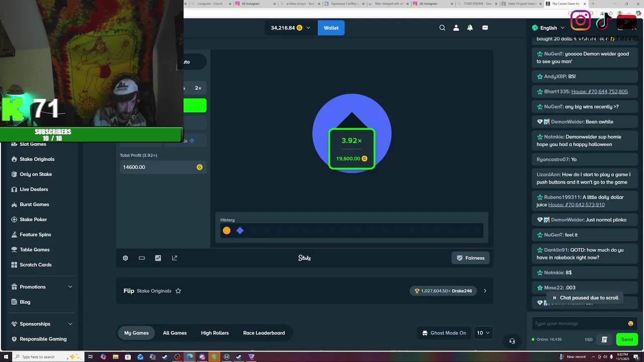
Task: Select My Games tab
Action: point(136,333)
